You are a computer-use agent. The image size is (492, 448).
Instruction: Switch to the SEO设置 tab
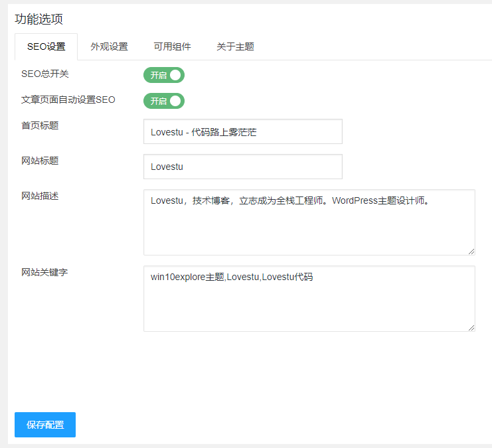click(x=46, y=47)
